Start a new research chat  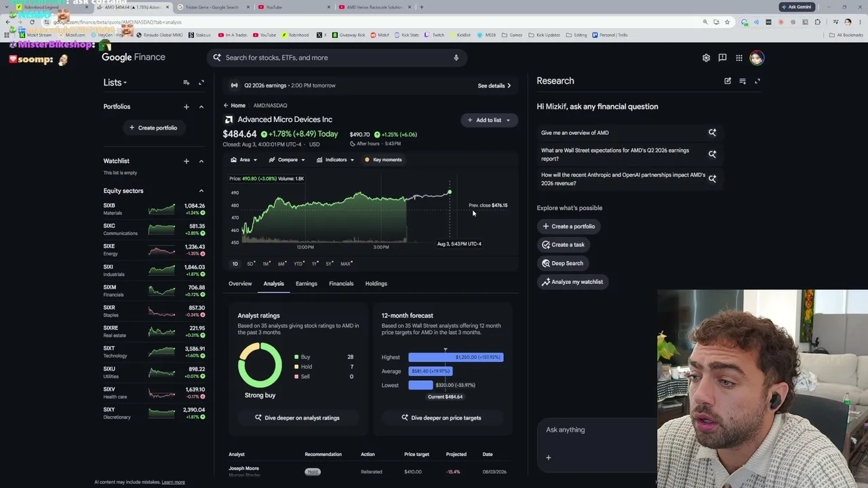728,81
